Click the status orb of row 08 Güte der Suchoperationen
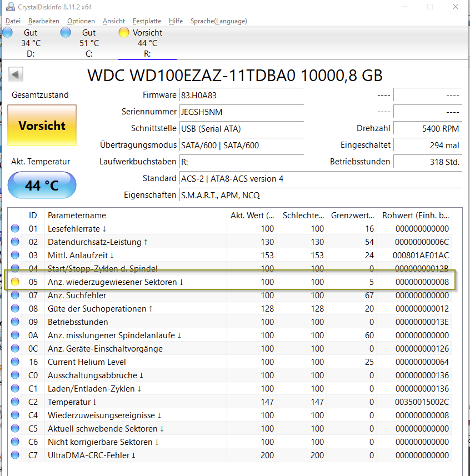The image size is (470, 476). [15, 308]
